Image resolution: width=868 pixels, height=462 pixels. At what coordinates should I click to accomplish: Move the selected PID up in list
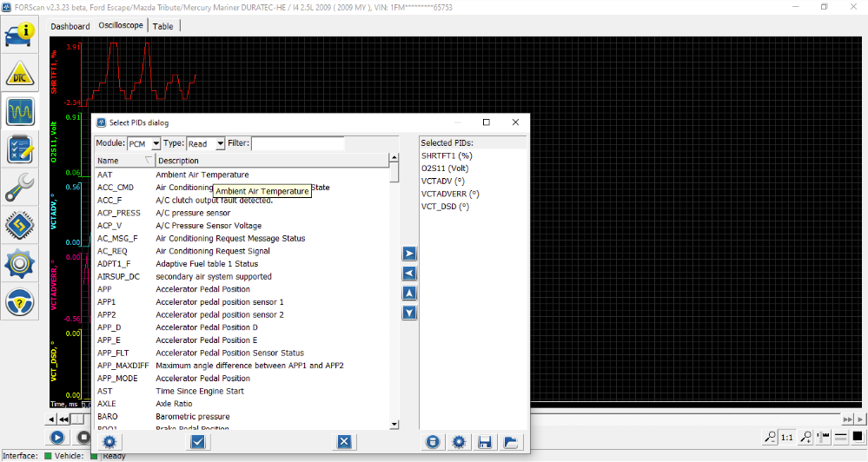(x=409, y=293)
